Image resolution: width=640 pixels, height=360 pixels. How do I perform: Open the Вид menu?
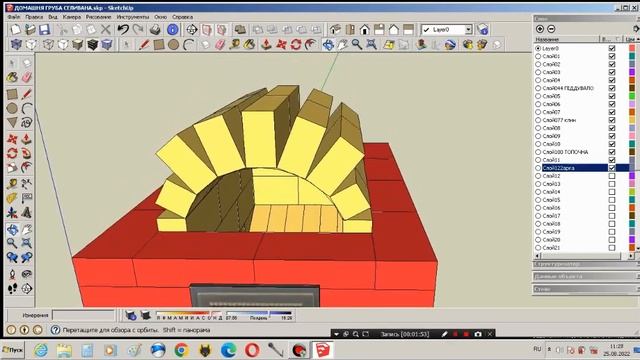click(x=53, y=17)
